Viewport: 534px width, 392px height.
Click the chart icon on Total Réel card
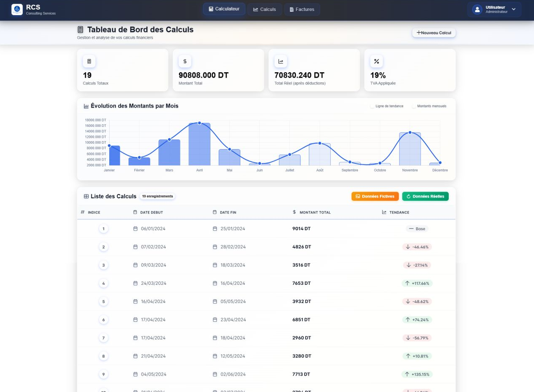281,61
